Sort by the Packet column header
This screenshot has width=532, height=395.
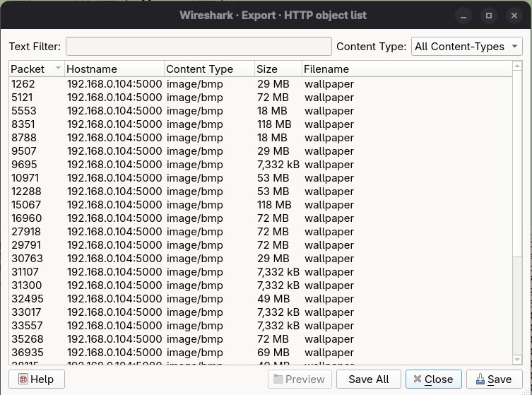click(x=36, y=69)
